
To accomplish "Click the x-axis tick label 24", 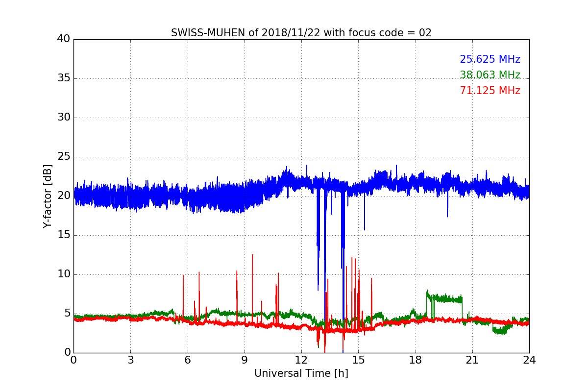I will click(529, 360).
